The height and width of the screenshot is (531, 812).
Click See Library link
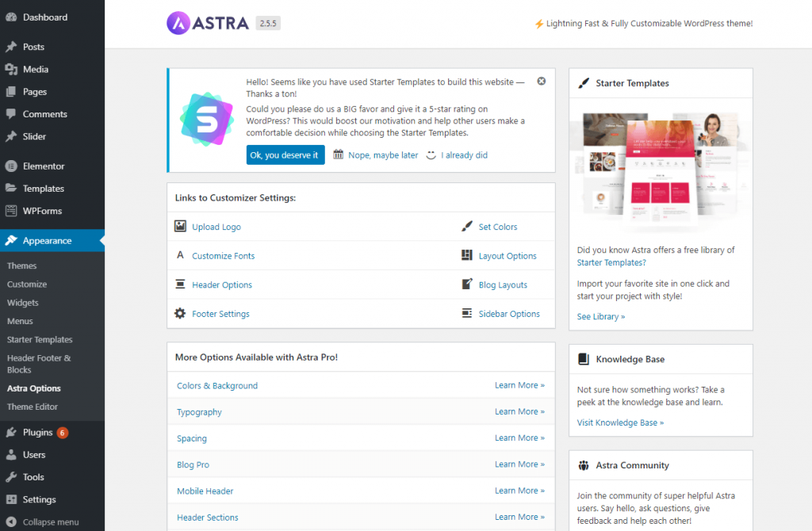click(601, 316)
